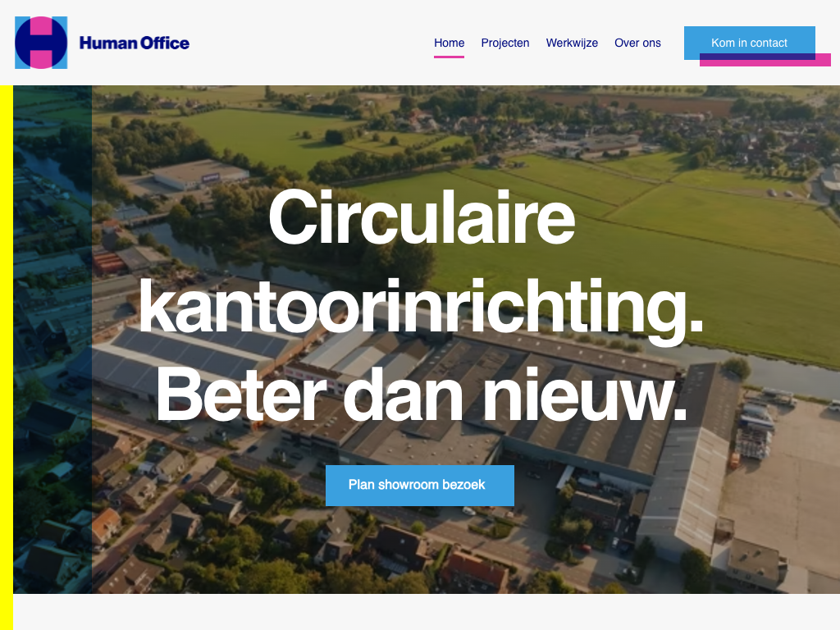This screenshot has height=630, width=840.
Task: Click the Human Office H logo icon
Action: (41, 43)
